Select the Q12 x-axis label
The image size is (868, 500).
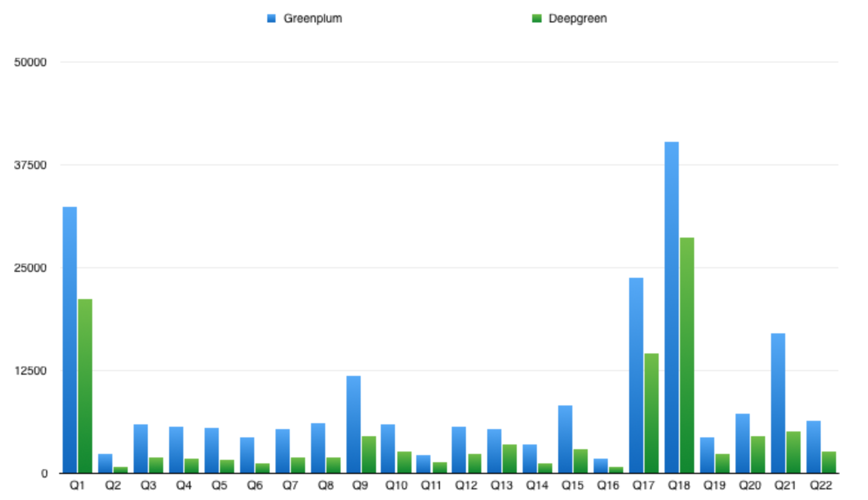point(467,485)
